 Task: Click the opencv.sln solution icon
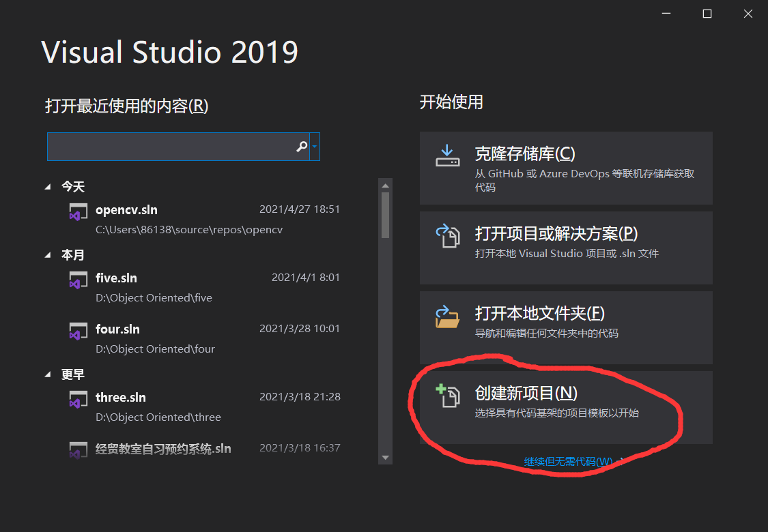point(77,212)
